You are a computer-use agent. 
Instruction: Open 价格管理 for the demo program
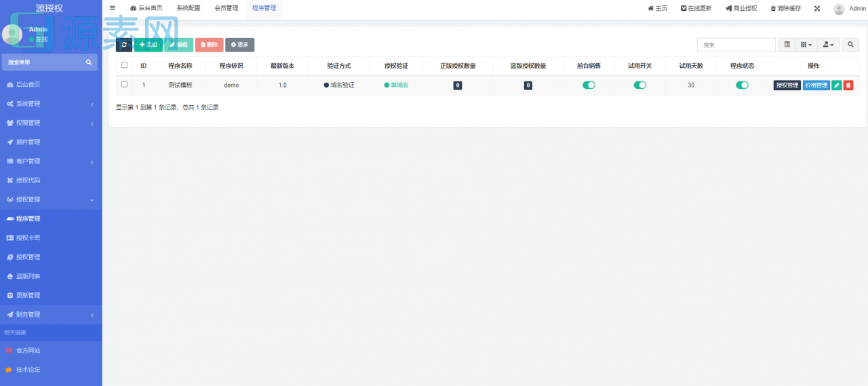(x=816, y=85)
